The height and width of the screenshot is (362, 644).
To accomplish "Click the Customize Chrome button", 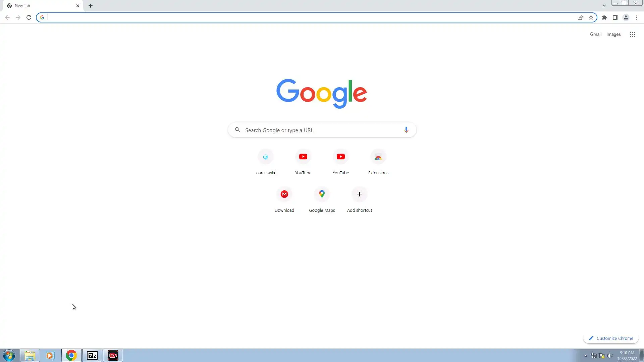I will click(x=611, y=338).
